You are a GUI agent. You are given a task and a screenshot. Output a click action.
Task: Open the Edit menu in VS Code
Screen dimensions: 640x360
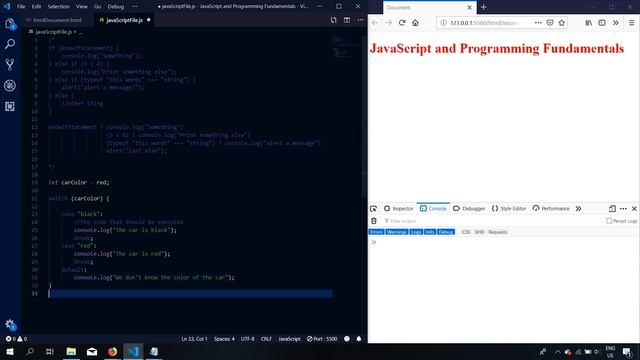pyautogui.click(x=36, y=7)
